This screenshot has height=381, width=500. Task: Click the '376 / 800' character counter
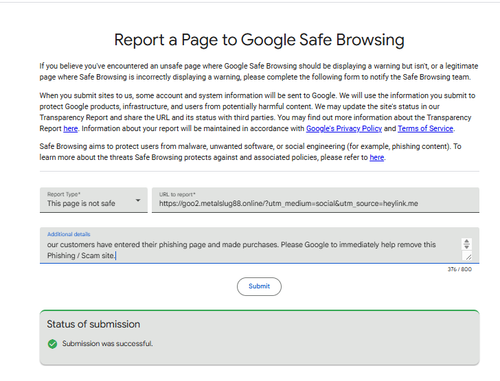click(x=459, y=269)
